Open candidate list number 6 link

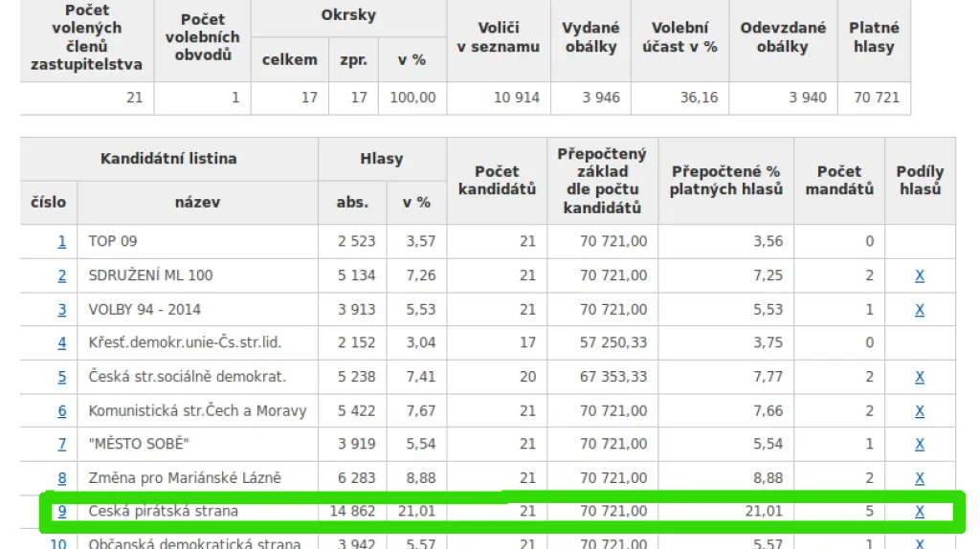(x=62, y=411)
